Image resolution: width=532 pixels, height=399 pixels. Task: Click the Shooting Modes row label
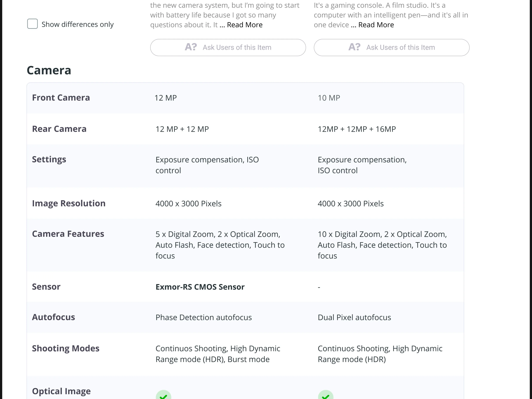[66, 348]
